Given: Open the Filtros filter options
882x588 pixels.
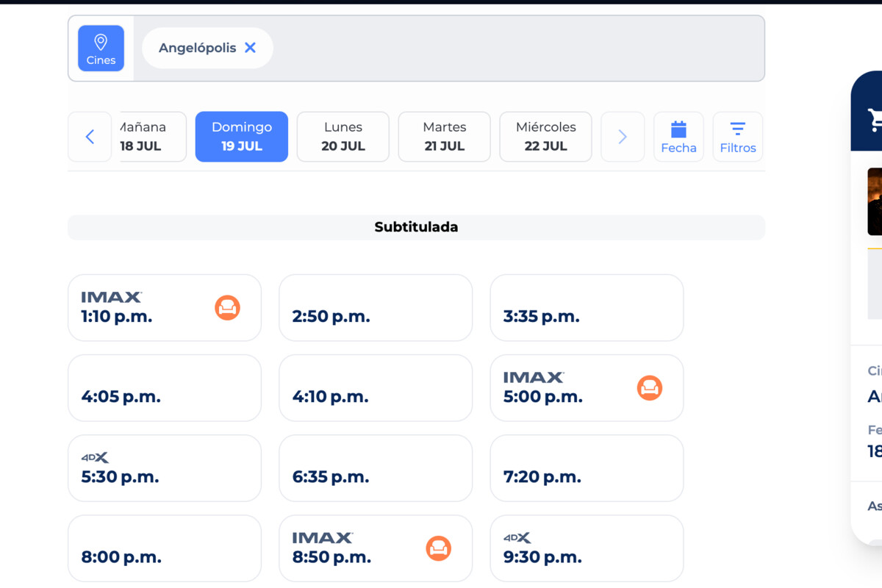Looking at the screenshot, I should 738,137.
